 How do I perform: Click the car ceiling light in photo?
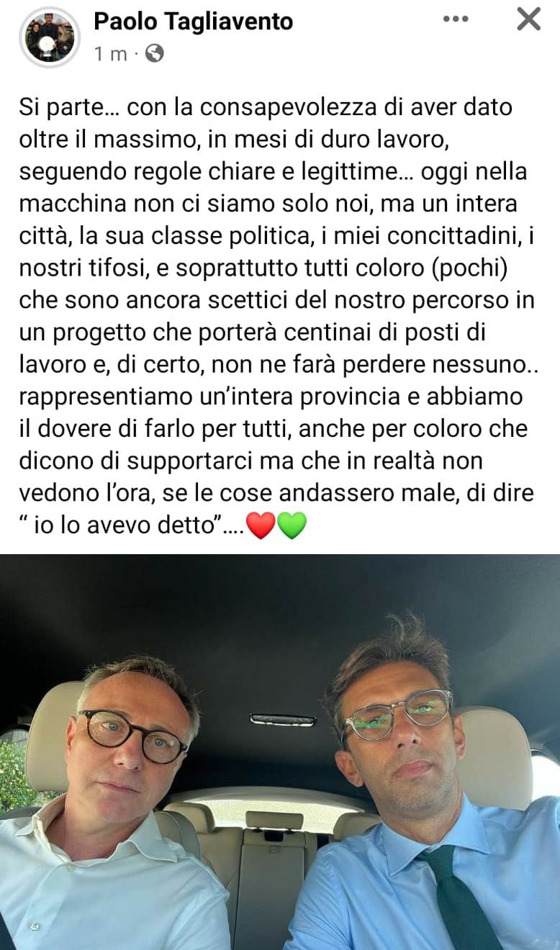point(283,719)
